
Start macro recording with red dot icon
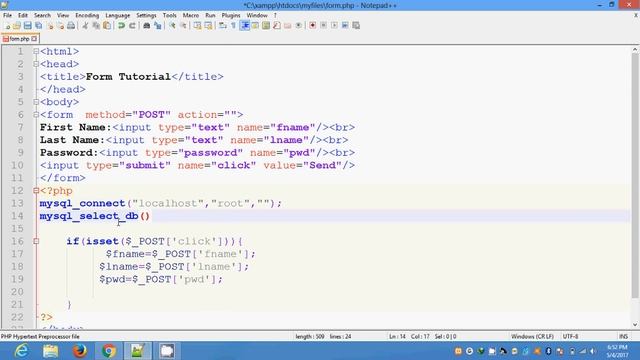pos(312,26)
